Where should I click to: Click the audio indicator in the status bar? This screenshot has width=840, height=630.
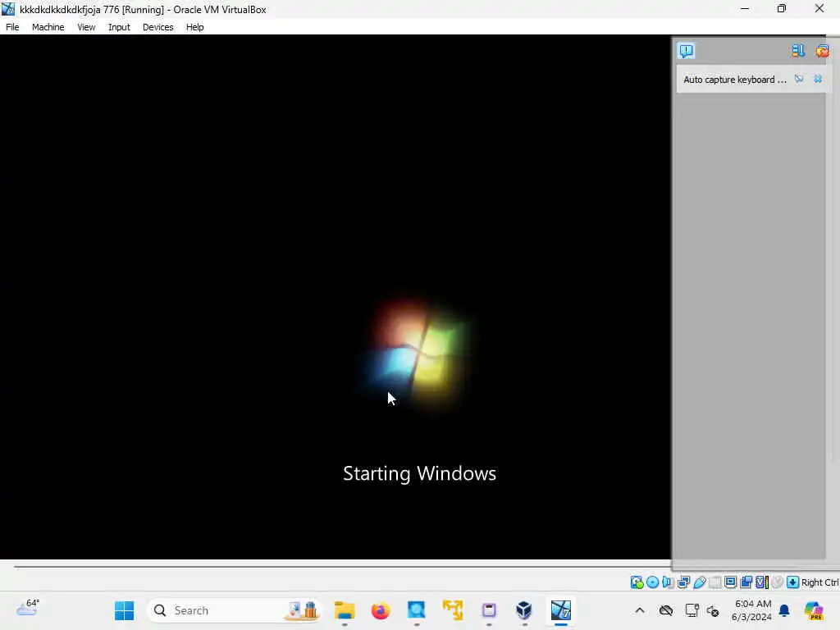(x=668, y=582)
